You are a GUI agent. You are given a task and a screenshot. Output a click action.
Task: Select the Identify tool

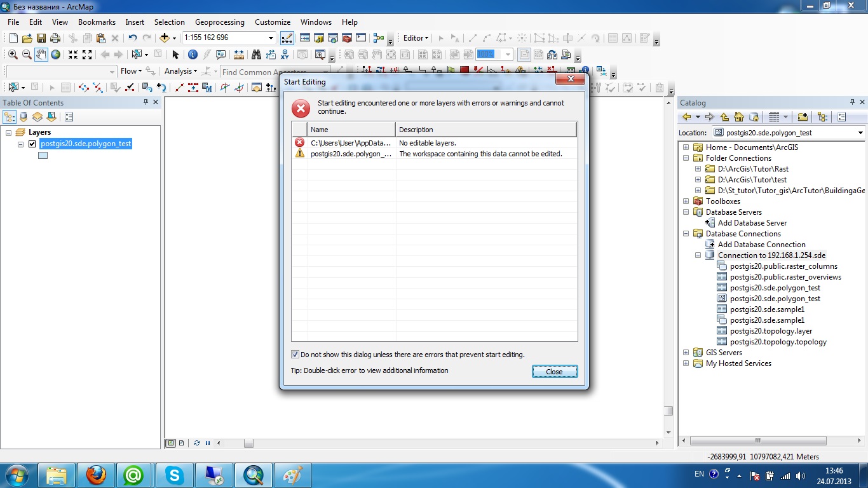(193, 55)
